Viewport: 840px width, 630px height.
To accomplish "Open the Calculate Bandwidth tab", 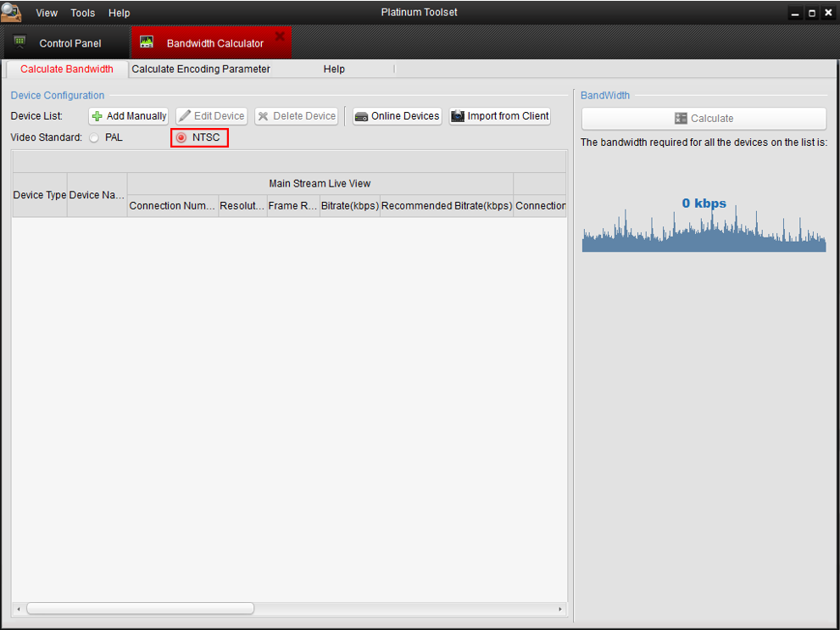I will [67, 70].
